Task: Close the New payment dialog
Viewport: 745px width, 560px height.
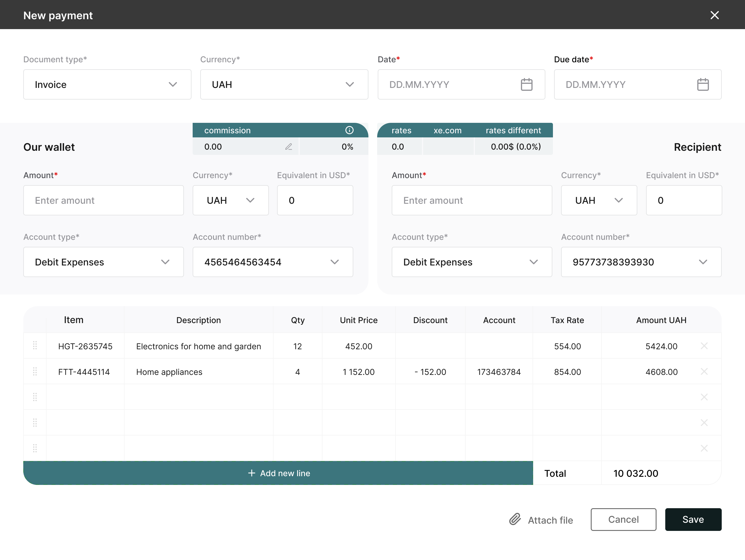Action: pyautogui.click(x=714, y=15)
